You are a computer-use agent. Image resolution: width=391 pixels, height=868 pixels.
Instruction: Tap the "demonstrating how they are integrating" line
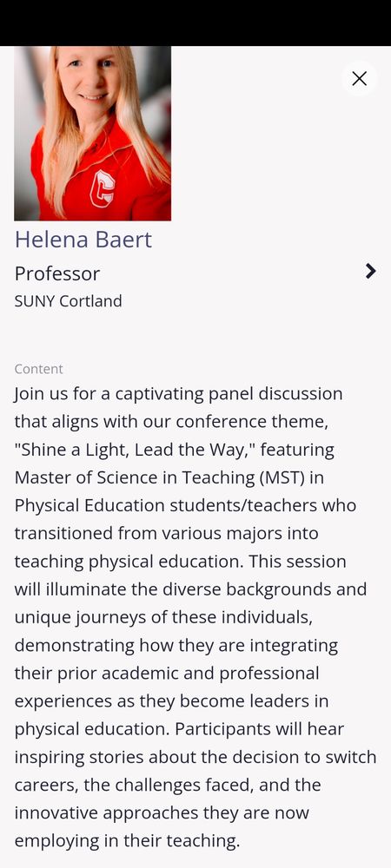176,646
